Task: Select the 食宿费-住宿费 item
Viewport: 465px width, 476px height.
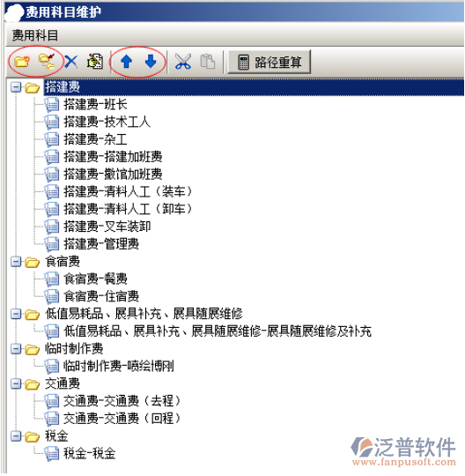Action: coord(101,296)
